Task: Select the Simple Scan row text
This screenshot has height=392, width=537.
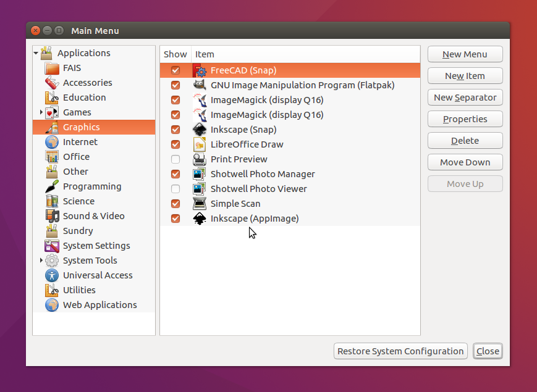Action: coord(235,204)
